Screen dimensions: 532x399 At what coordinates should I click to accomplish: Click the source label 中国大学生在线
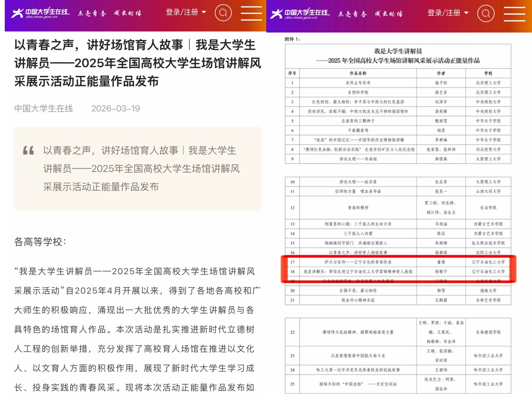pos(43,108)
